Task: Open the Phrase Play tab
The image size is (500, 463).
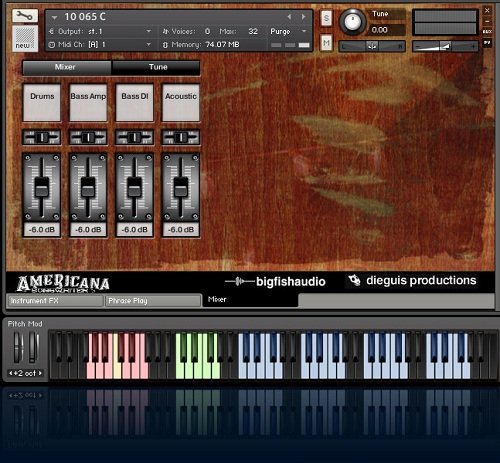Action: click(x=153, y=301)
